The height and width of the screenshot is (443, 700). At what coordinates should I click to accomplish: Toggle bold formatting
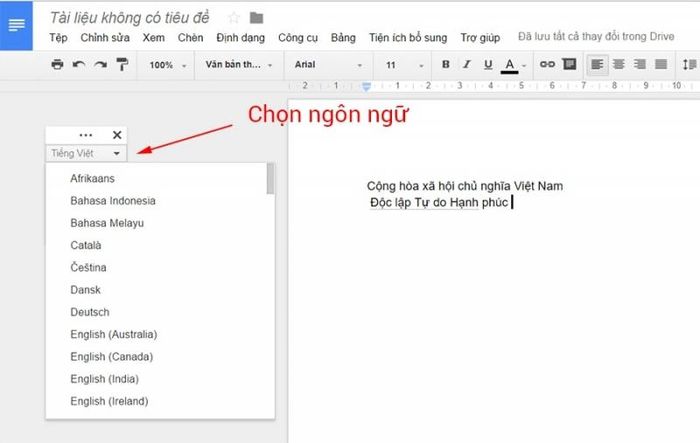tap(445, 64)
